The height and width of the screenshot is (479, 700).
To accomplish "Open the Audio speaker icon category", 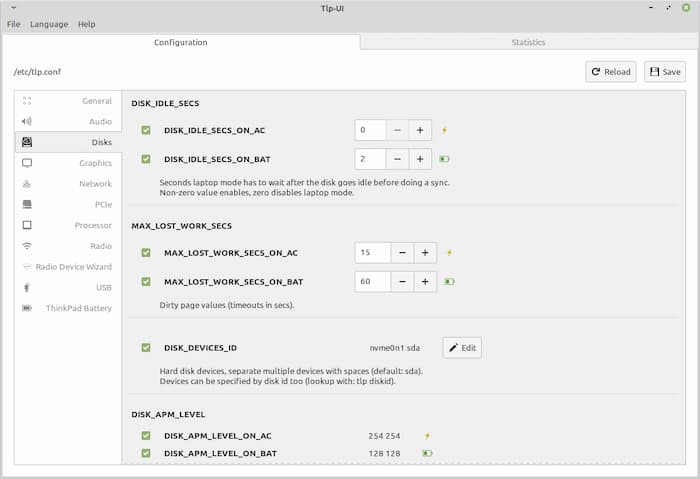I will click(27, 121).
